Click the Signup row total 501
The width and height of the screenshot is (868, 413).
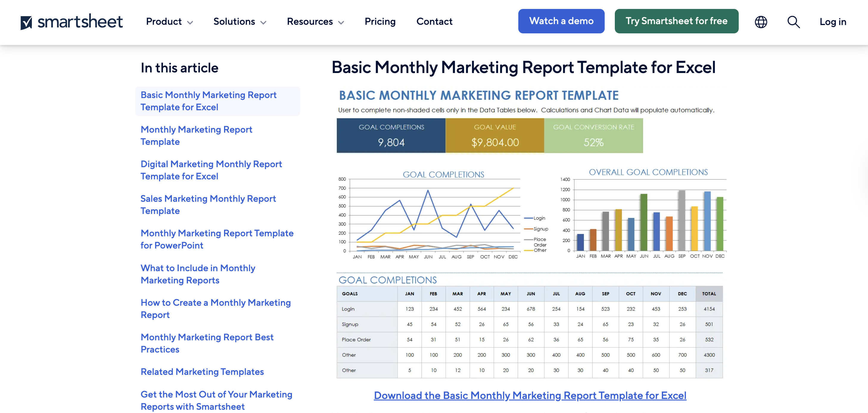pos(709,324)
